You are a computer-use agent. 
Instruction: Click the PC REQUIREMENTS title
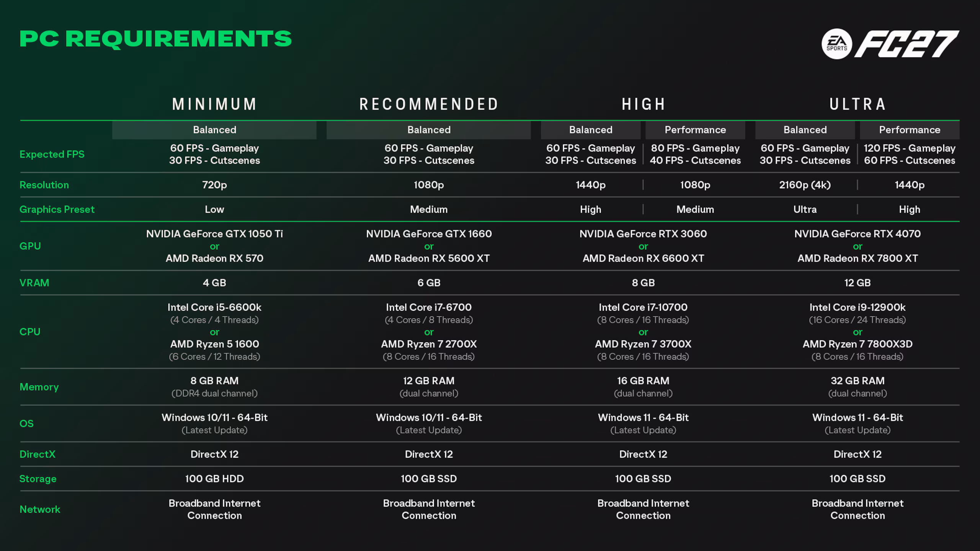coord(155,39)
